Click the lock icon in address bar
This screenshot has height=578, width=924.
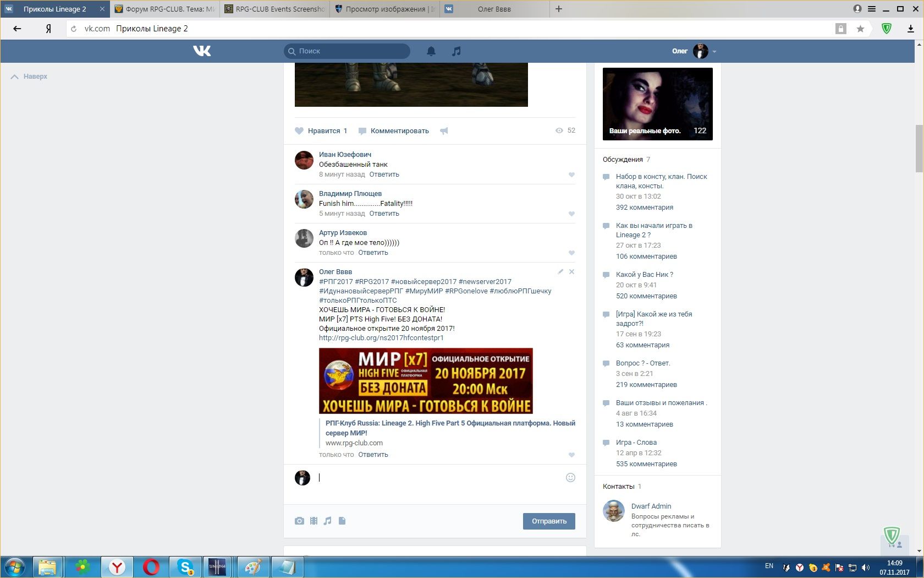pos(840,29)
